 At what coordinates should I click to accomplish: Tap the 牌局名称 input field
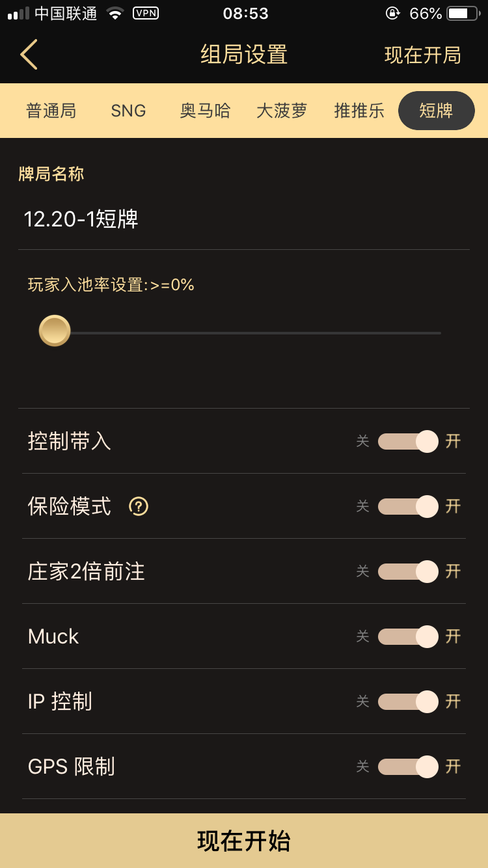coord(244,219)
